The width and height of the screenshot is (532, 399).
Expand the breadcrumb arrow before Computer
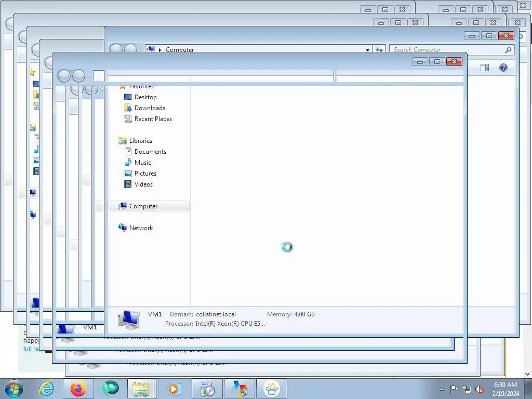pos(160,50)
